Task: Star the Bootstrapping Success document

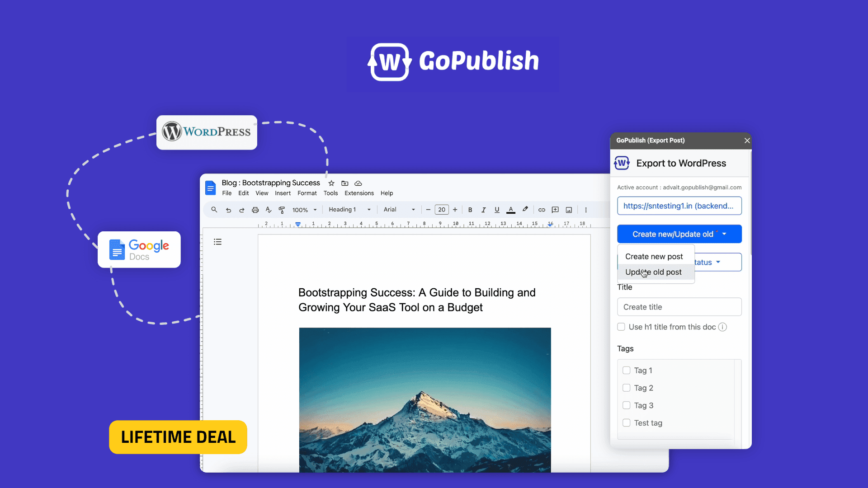Action: click(x=331, y=183)
